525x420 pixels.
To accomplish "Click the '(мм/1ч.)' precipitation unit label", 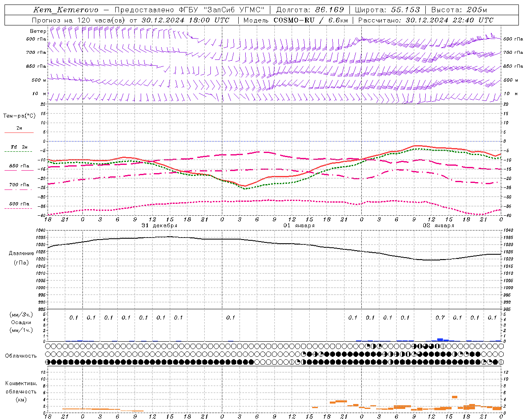I will (x=21, y=330).
